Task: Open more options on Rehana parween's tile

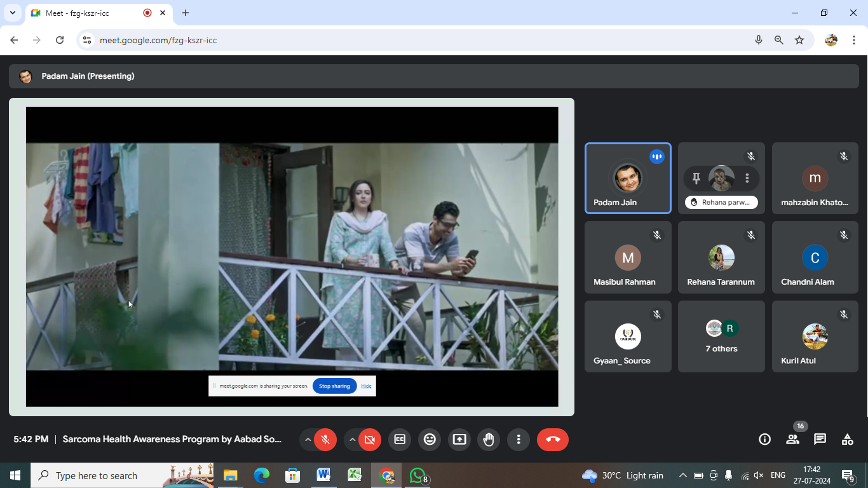Action: click(x=747, y=179)
